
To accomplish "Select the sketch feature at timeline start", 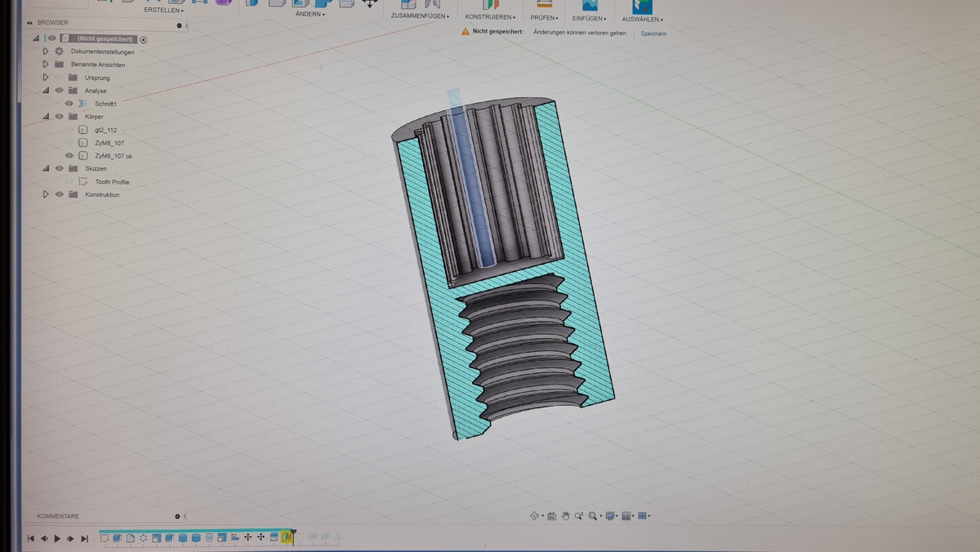I will tap(105, 537).
